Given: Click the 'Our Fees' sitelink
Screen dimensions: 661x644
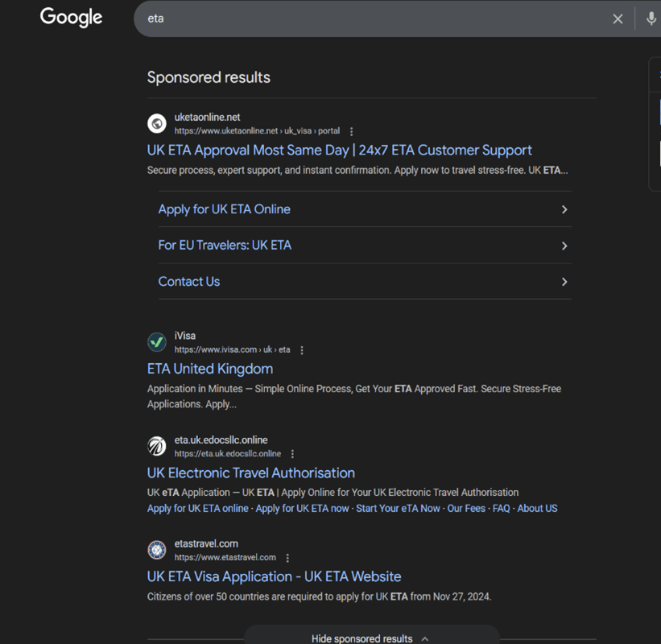Looking at the screenshot, I should [466, 508].
